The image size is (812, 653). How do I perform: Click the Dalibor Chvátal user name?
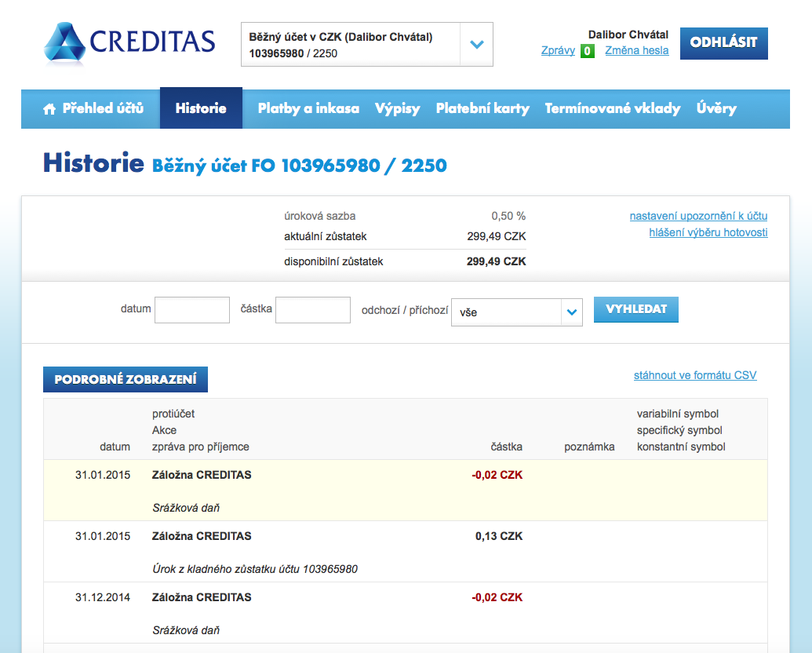coord(628,35)
